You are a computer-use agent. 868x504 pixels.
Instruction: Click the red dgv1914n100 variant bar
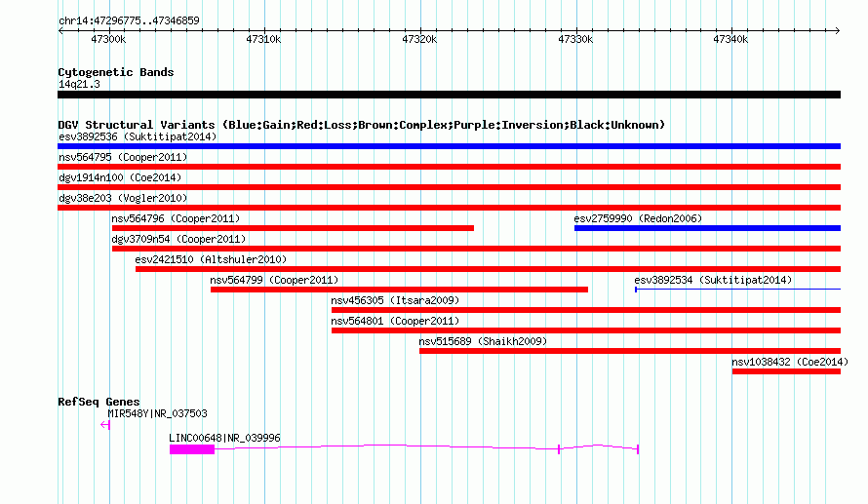click(x=449, y=187)
